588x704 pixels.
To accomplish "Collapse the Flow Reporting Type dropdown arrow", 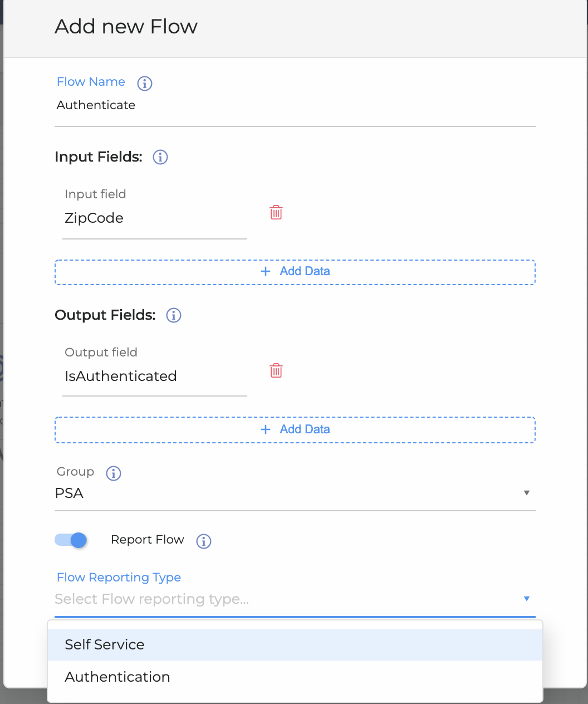I will 526,599.
